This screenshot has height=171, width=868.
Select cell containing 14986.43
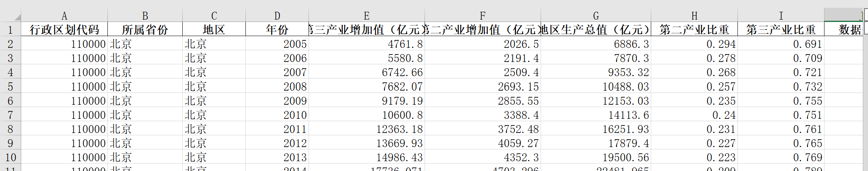367,157
